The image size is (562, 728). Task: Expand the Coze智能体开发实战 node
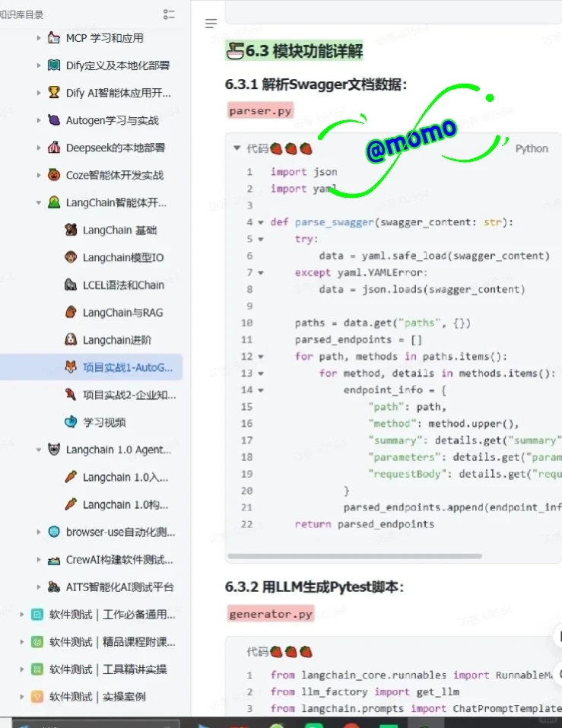point(39,175)
